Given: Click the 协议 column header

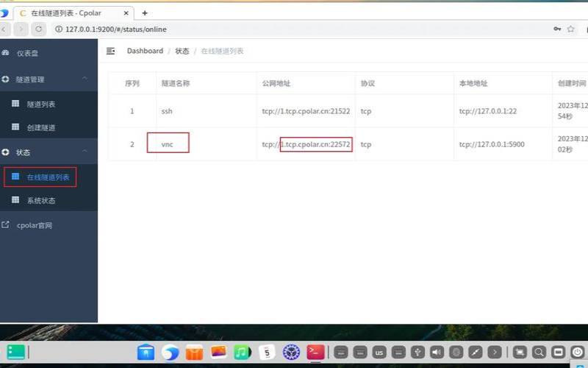Looking at the screenshot, I should (367, 83).
